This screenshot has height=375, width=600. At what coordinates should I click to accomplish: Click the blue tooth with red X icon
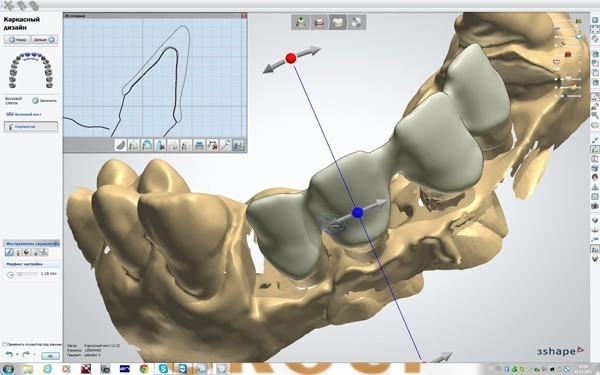(160, 145)
